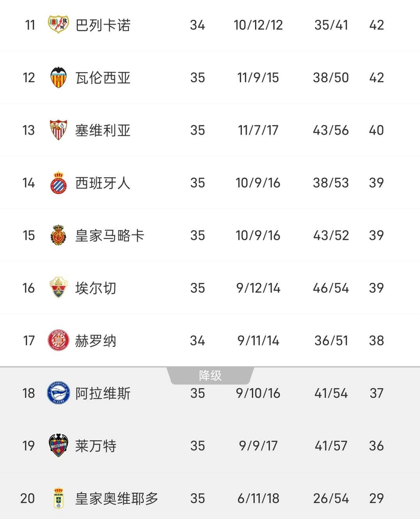Click 赫罗纳 points value 38
The image size is (420, 519).
point(376,341)
